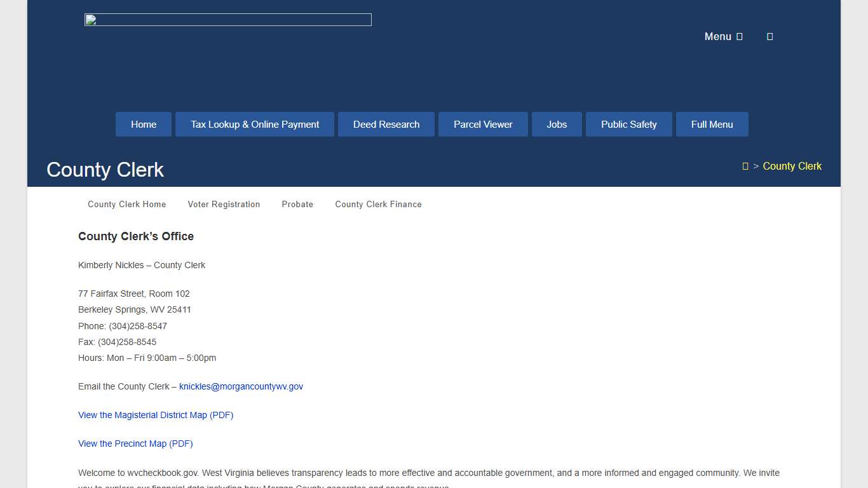The height and width of the screenshot is (488, 868).
Task: Click the site logo image in header
Action: (x=227, y=20)
